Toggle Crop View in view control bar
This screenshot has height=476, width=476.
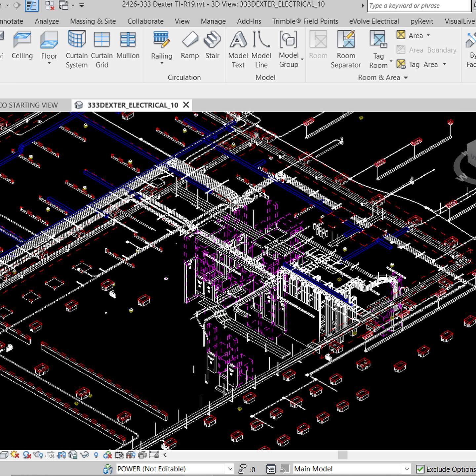coord(50,455)
